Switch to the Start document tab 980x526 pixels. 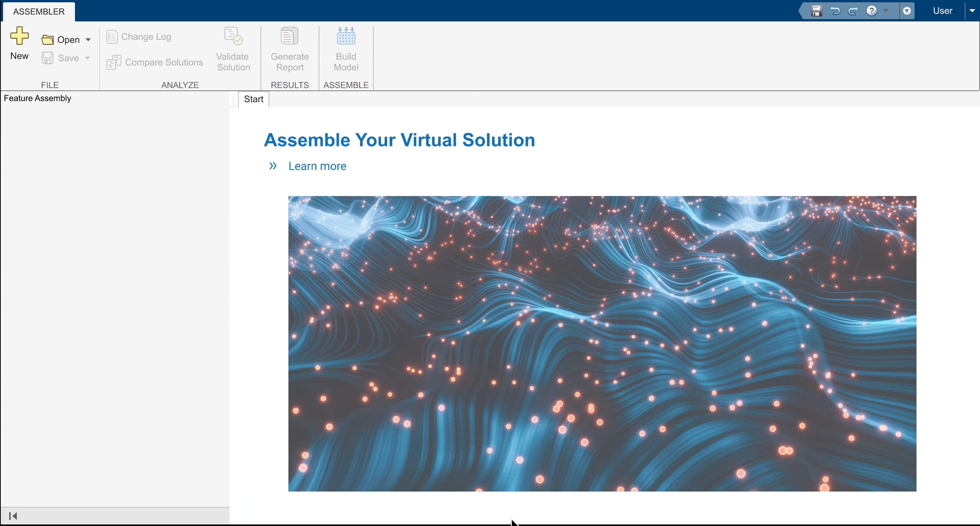pyautogui.click(x=254, y=99)
